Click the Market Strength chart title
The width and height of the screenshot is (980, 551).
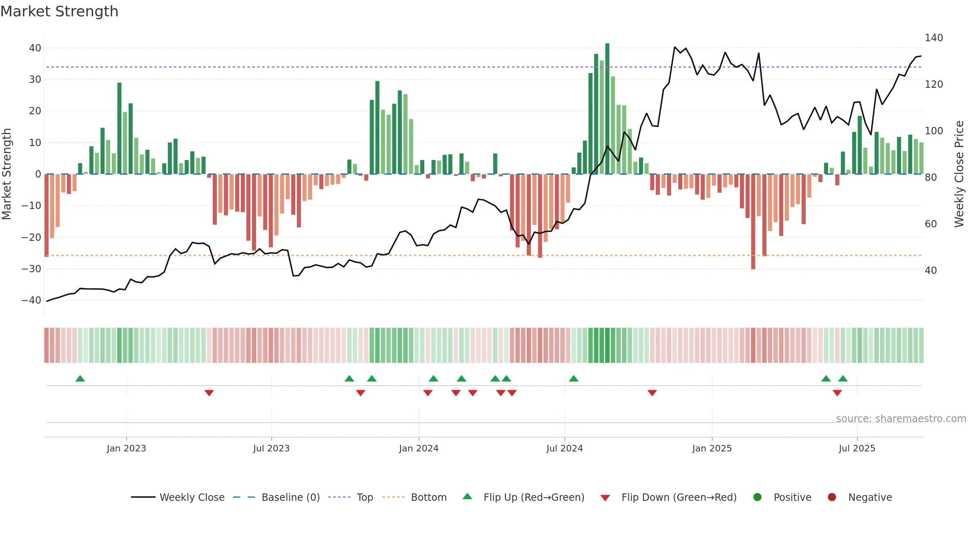[59, 11]
